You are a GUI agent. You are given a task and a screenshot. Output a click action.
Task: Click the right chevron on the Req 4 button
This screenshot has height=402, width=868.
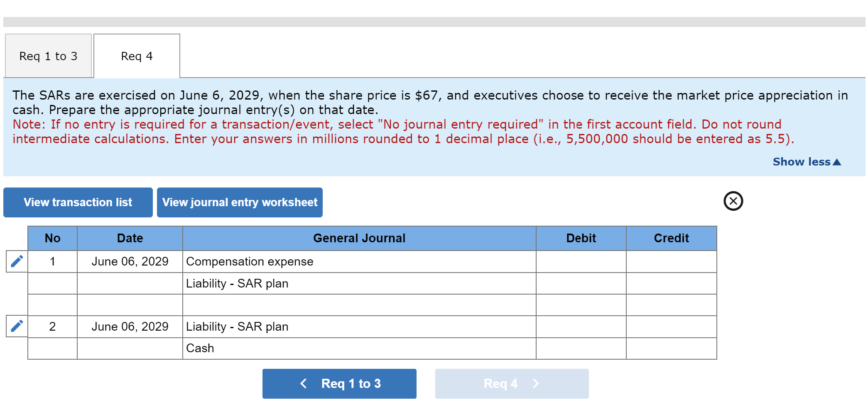point(535,383)
